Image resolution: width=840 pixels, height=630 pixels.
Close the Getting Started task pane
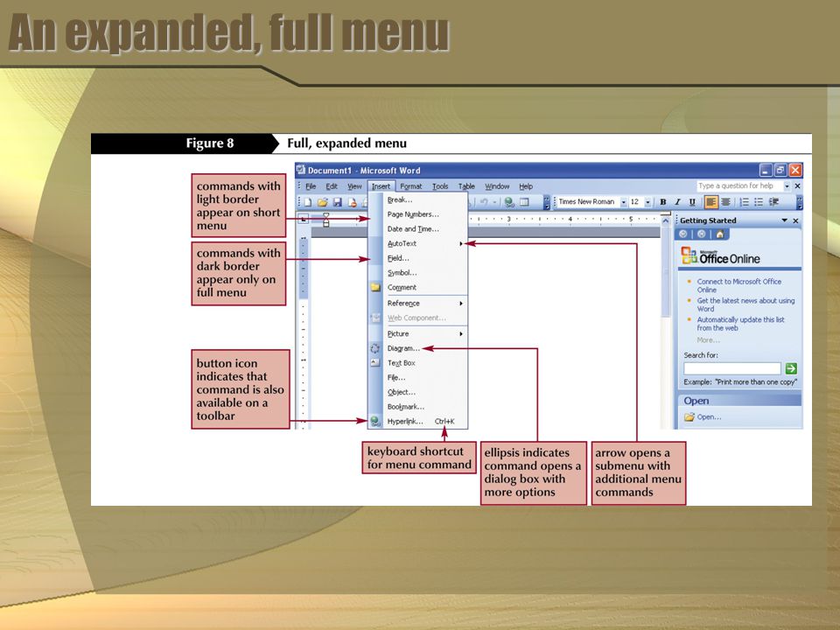(795, 220)
